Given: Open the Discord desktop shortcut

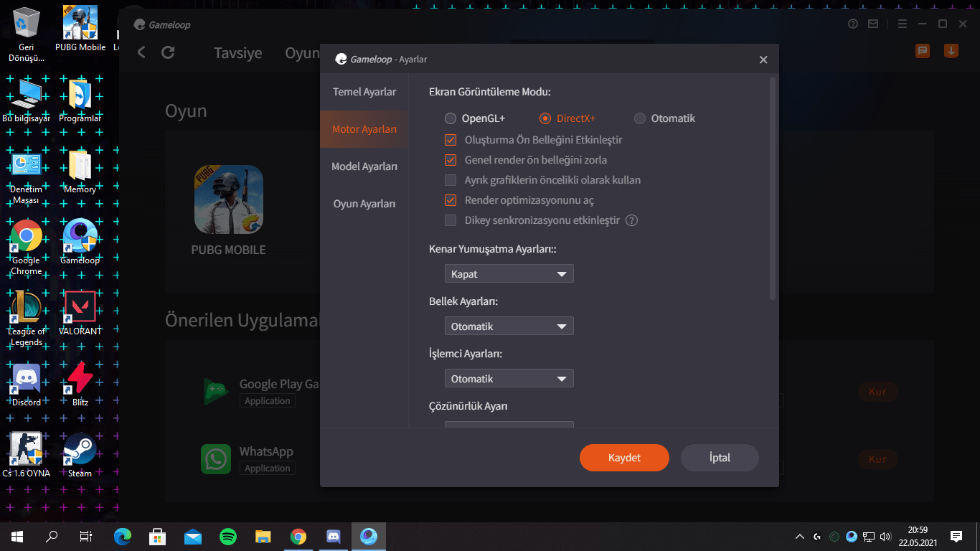Looking at the screenshot, I should [27, 384].
